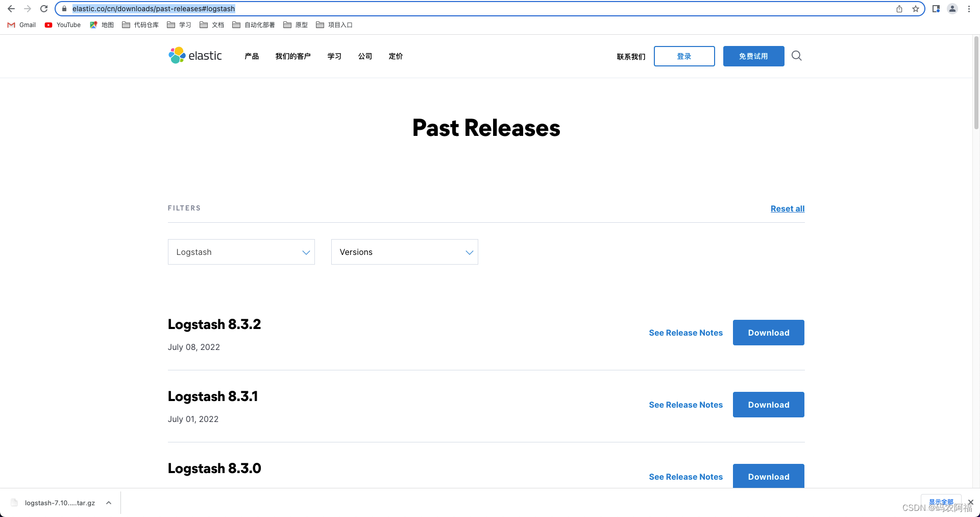This screenshot has width=980, height=517.
Task: Open the 公司 navigation menu
Action: pyautogui.click(x=365, y=56)
